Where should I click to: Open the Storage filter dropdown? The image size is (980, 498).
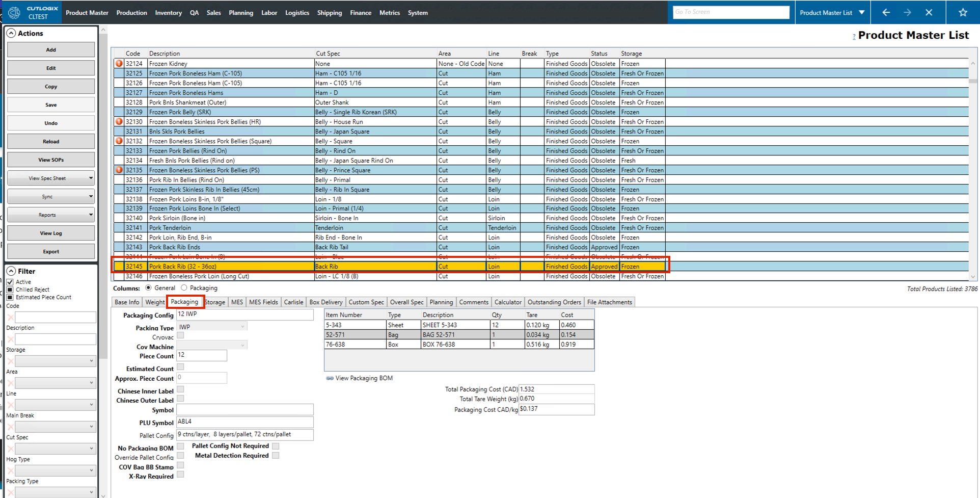click(x=55, y=361)
